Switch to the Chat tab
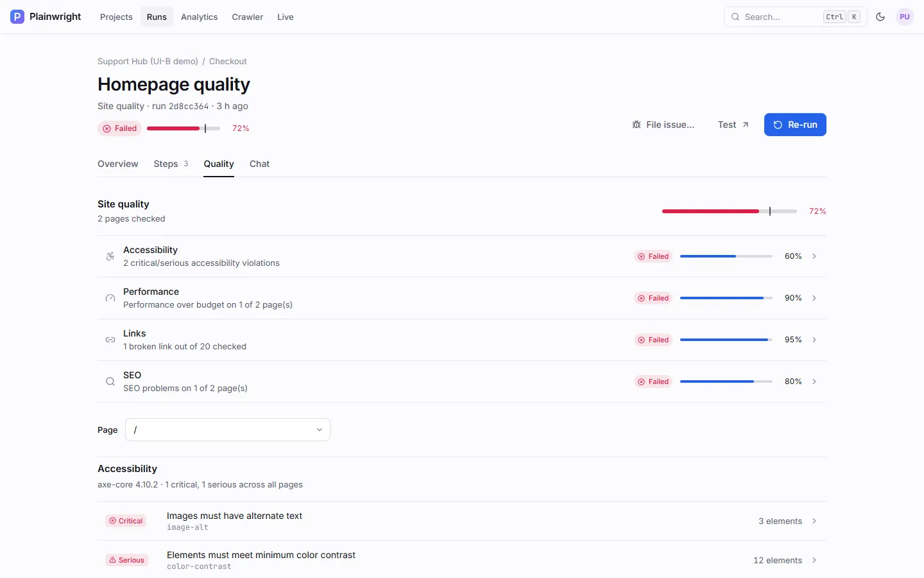Screen dimensions: 924x578 pyautogui.click(x=259, y=164)
